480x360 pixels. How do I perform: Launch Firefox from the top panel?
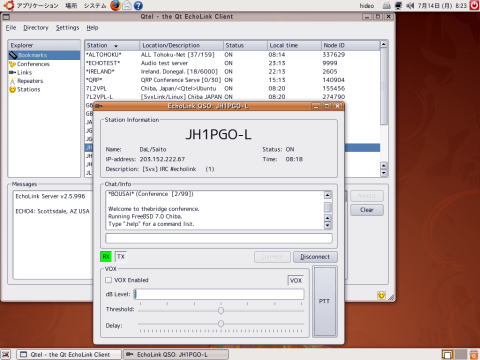pos(115,5)
